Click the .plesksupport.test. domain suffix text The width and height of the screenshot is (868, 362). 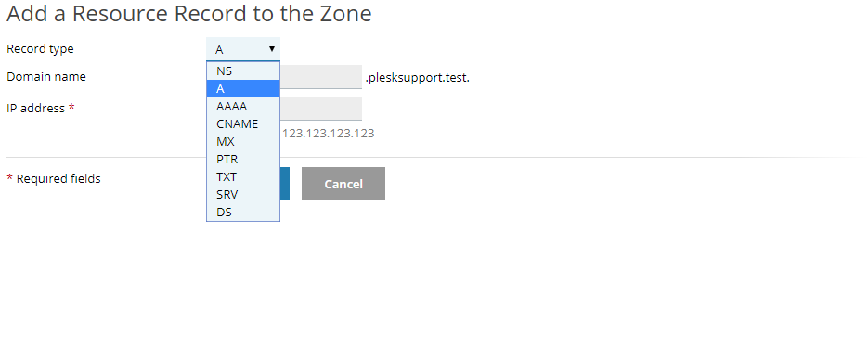[x=418, y=77]
